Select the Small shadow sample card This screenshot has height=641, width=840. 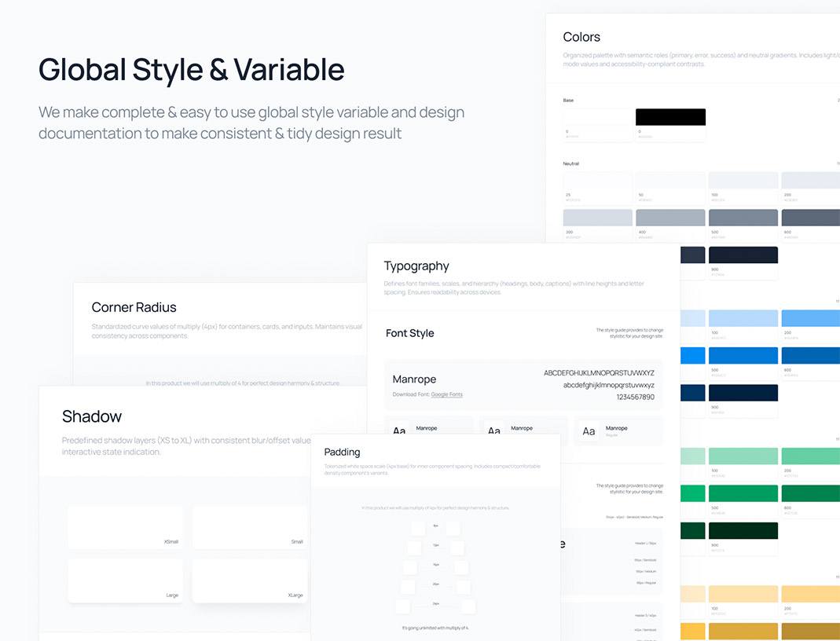[250, 527]
